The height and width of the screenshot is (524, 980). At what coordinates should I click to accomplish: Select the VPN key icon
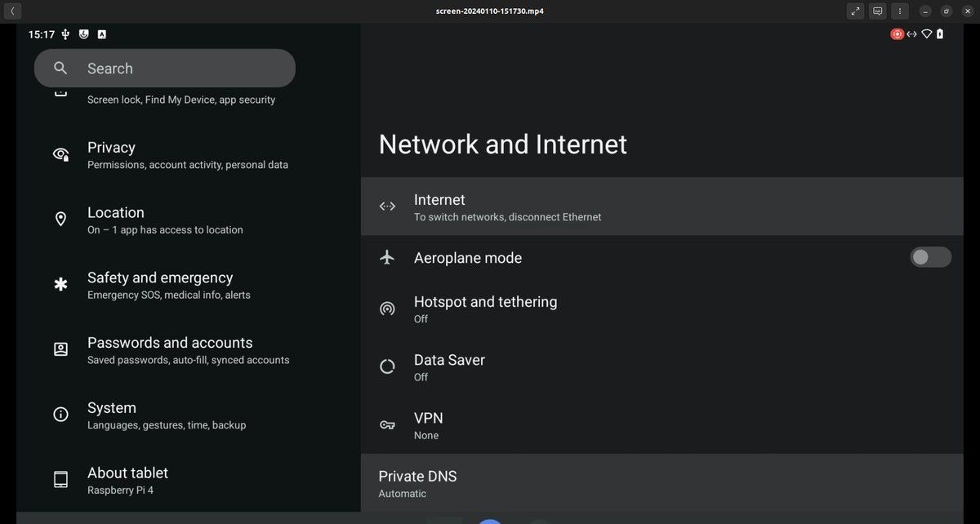(387, 424)
